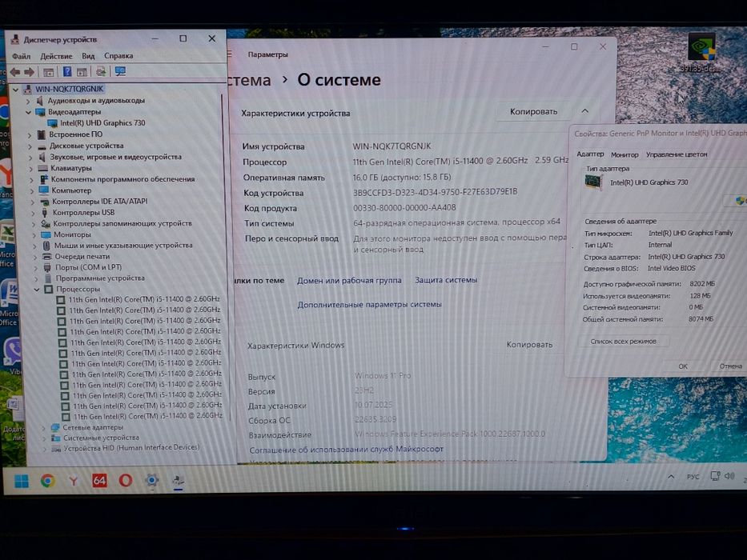Expand the Мониторы node

click(34, 234)
